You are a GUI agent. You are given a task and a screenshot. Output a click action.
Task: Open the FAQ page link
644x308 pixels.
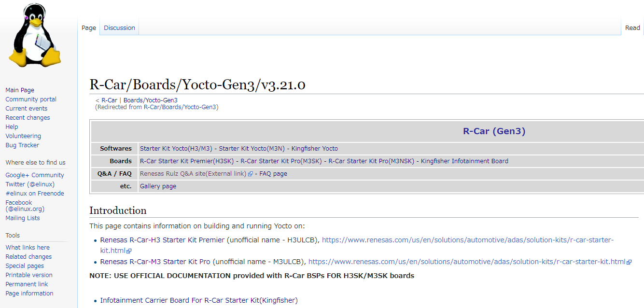(273, 174)
